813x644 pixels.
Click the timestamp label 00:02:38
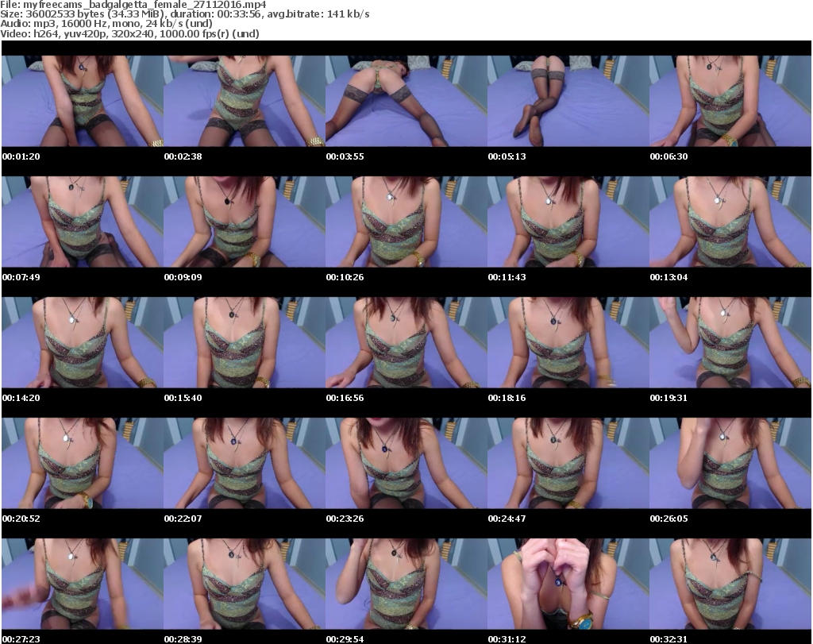tap(183, 156)
